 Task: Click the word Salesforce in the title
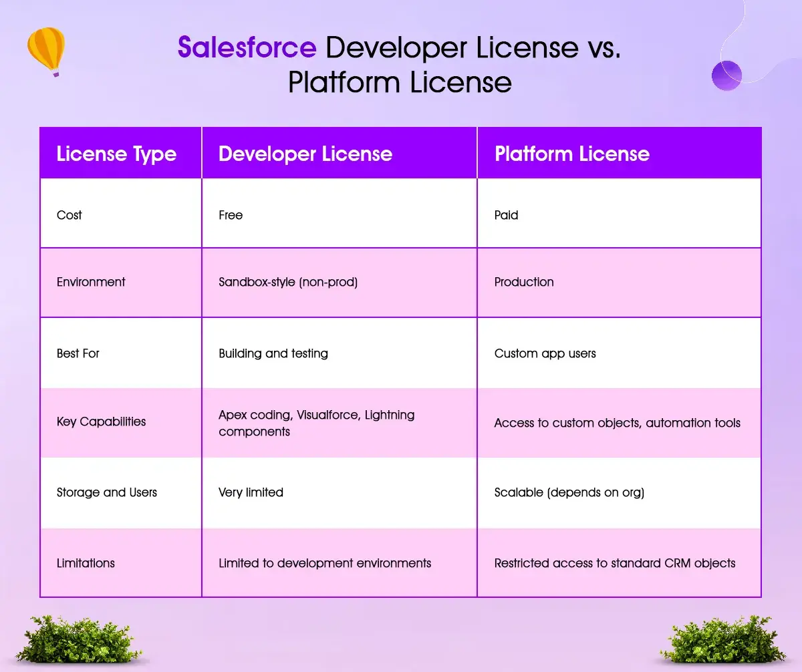(247, 48)
